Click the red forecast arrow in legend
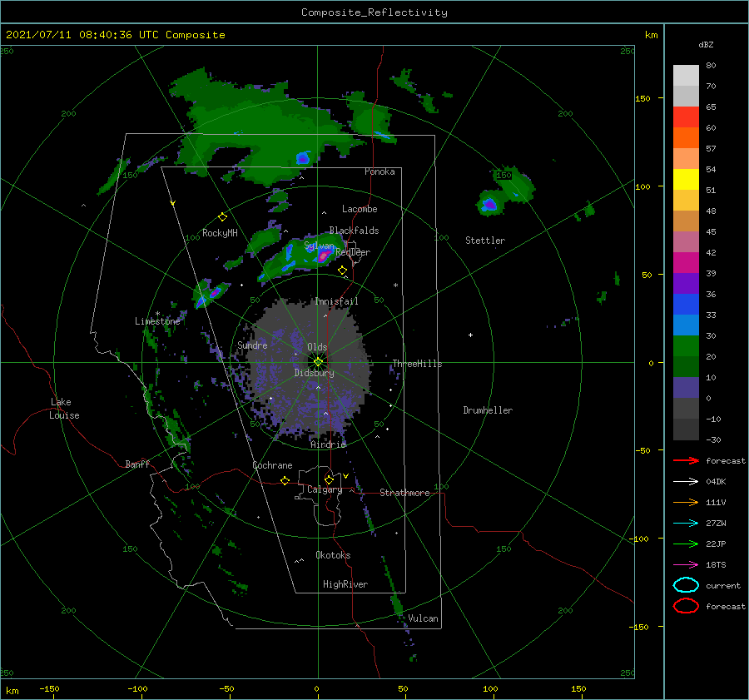 (x=686, y=460)
